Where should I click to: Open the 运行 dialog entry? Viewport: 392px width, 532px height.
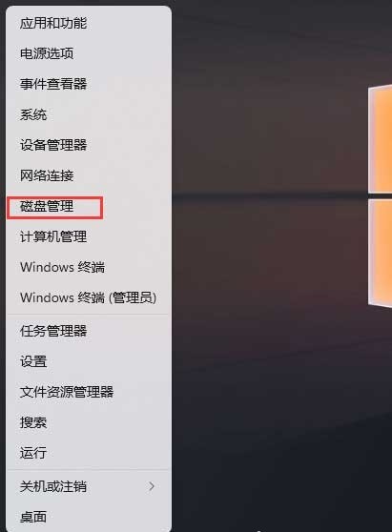(89, 453)
